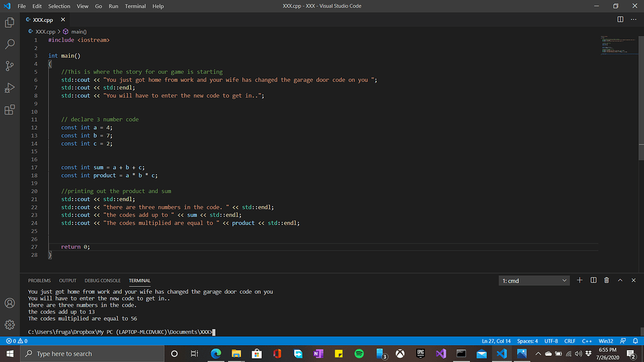Open the Help menu

[158, 6]
